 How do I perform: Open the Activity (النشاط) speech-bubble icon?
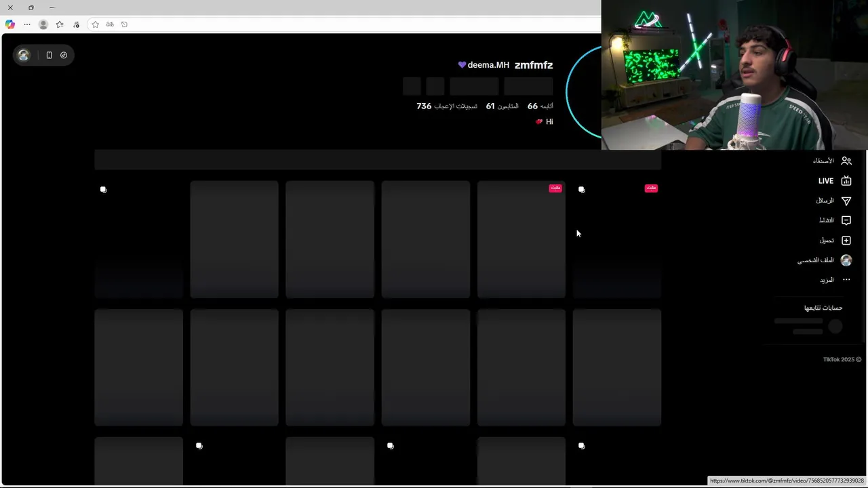846,220
